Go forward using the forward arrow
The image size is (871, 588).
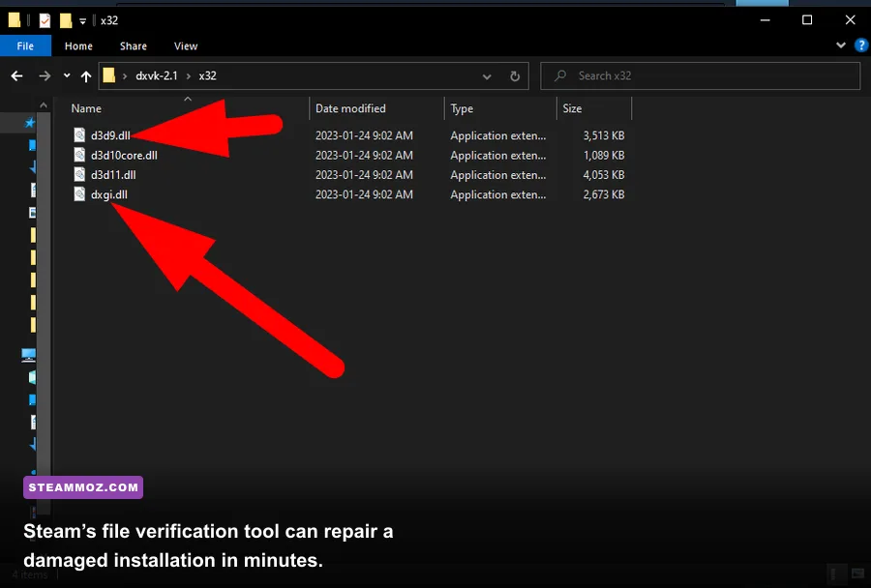pyautogui.click(x=45, y=76)
